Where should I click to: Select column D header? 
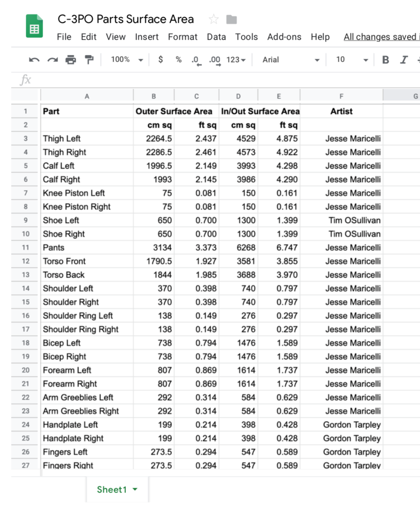(238, 96)
